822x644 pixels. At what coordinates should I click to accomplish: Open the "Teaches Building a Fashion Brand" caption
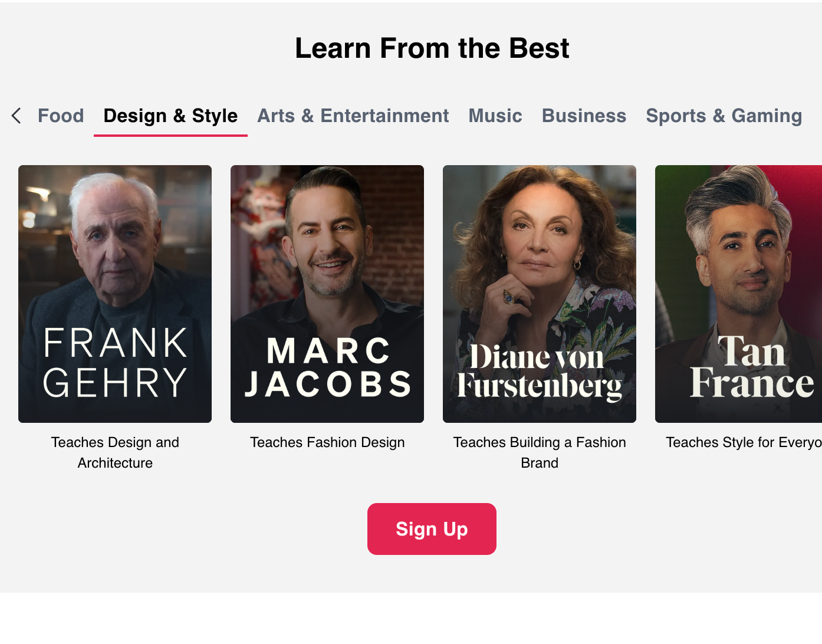tap(540, 452)
